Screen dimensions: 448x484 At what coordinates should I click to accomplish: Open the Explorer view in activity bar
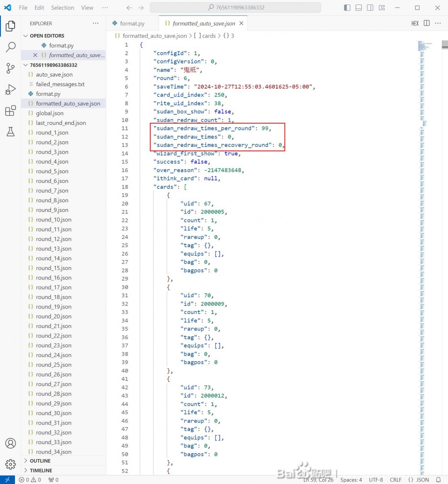point(10,26)
